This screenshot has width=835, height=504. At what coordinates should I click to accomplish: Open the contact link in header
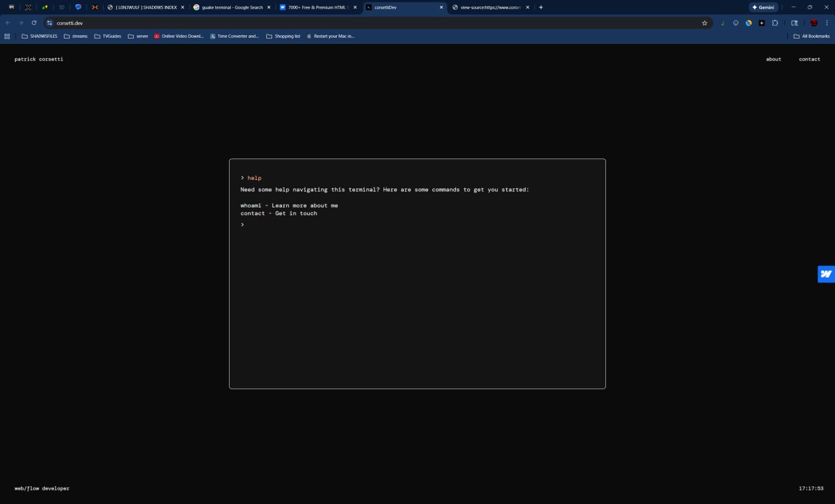(809, 59)
